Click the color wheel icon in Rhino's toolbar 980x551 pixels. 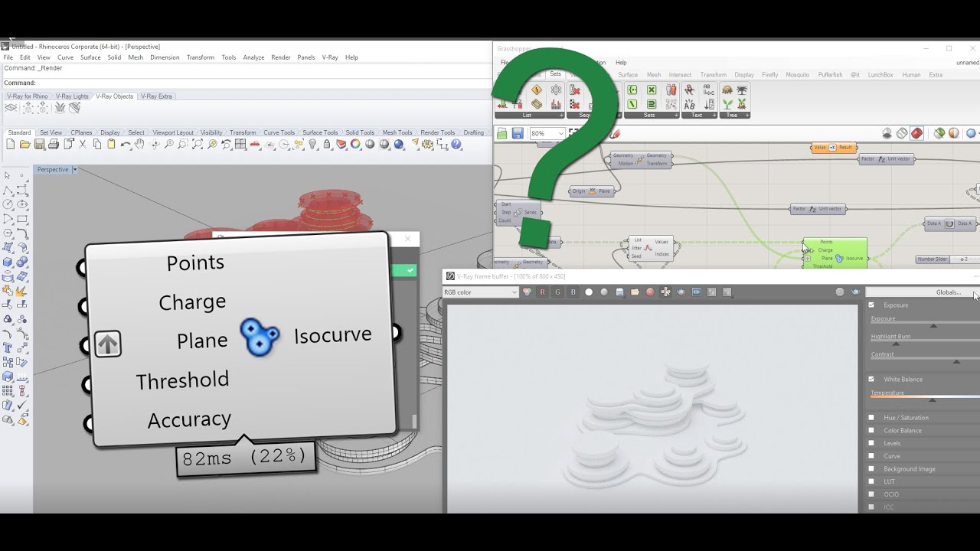click(355, 144)
